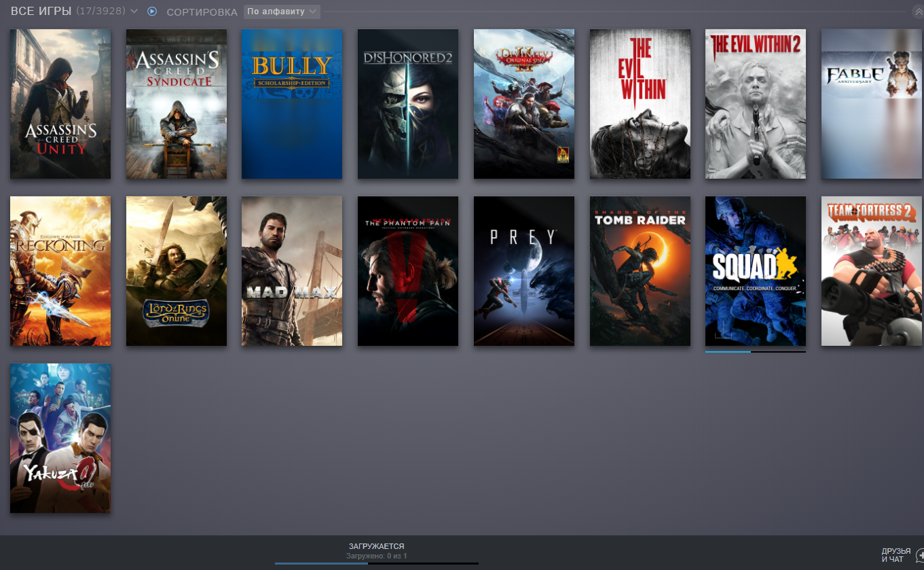
Task: Open Bully Scholarship Edition cover
Action: pyautogui.click(x=292, y=104)
